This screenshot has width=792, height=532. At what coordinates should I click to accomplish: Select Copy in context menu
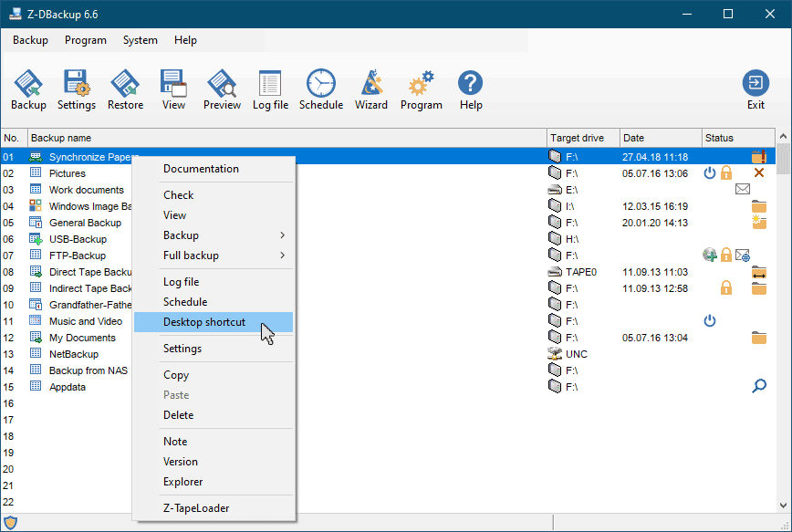(x=214, y=375)
